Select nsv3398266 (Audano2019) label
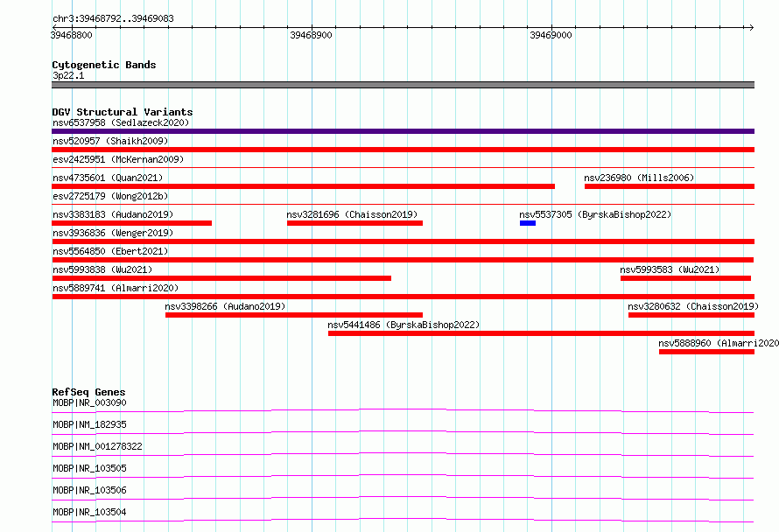This screenshot has height=532, width=779. (225, 306)
